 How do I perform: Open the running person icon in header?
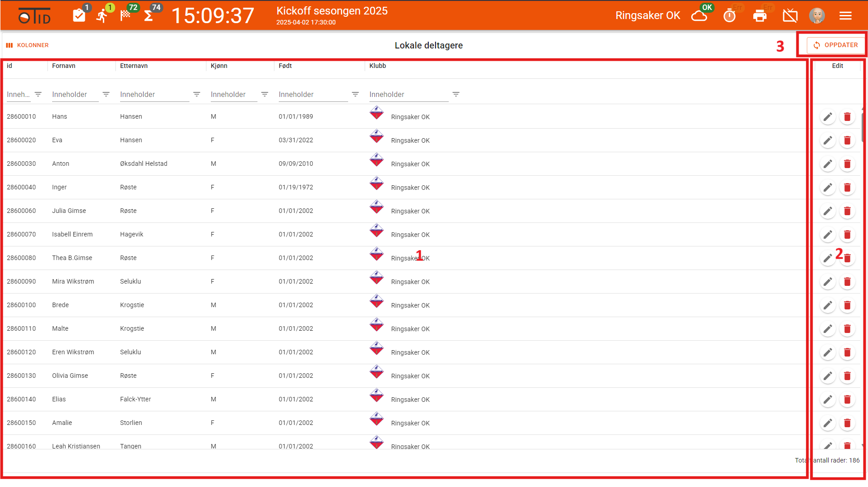[x=102, y=16]
